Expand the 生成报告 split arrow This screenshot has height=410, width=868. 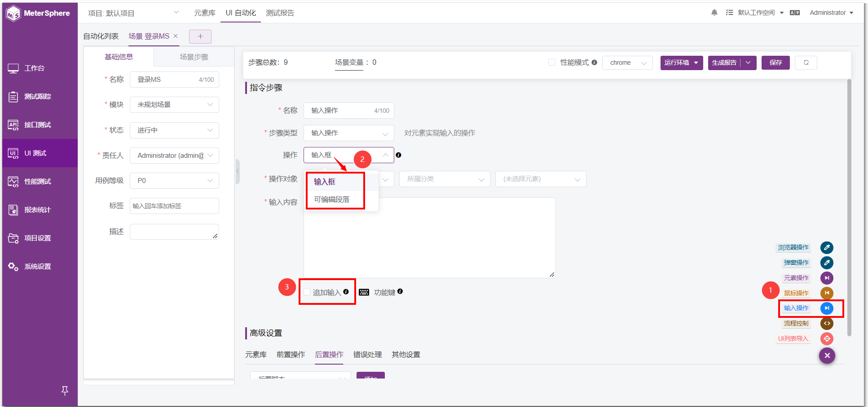pos(749,62)
